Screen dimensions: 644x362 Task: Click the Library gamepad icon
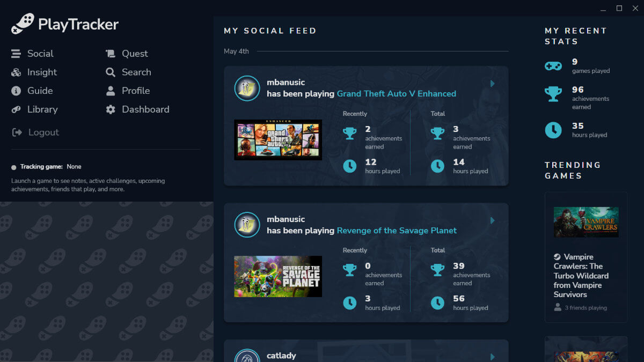pos(16,109)
